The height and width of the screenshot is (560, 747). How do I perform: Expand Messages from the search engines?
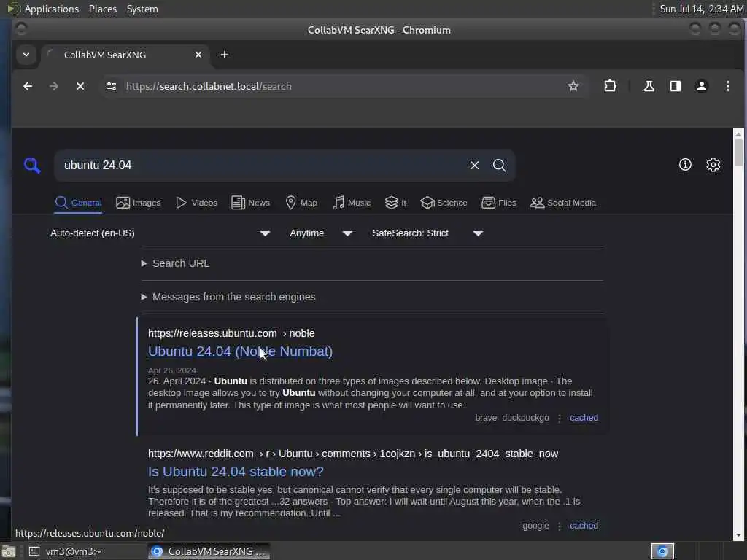point(228,297)
